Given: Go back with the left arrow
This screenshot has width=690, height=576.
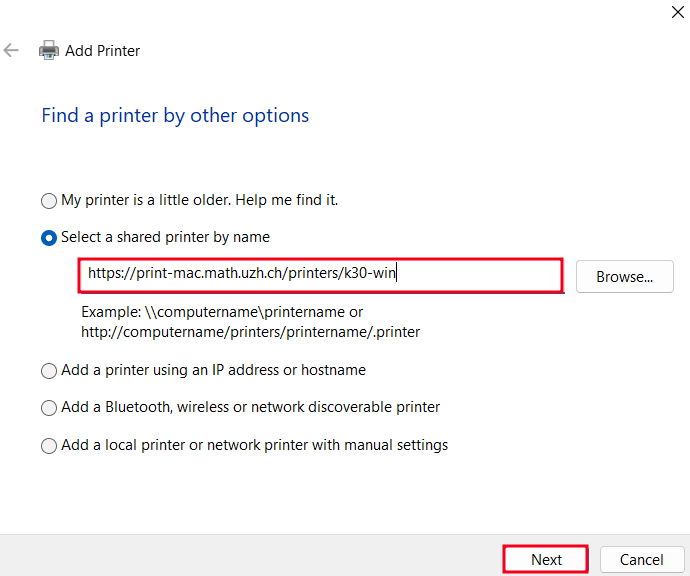Looking at the screenshot, I should [11, 50].
